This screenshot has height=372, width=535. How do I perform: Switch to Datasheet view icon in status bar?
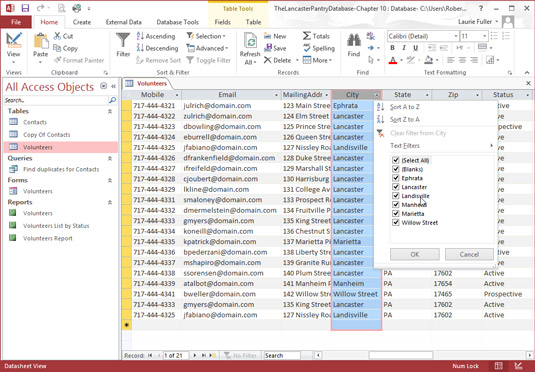(498, 366)
